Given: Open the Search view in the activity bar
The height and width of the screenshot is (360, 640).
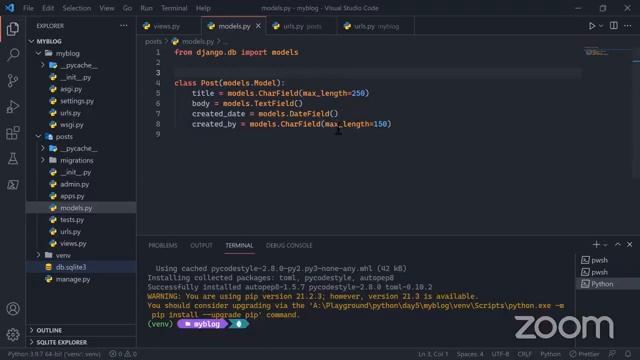Looking at the screenshot, I should pyautogui.click(x=13, y=55).
